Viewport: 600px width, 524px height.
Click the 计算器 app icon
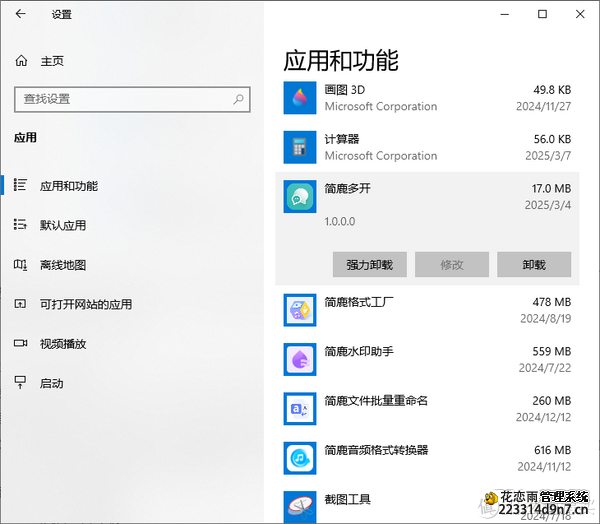300,147
